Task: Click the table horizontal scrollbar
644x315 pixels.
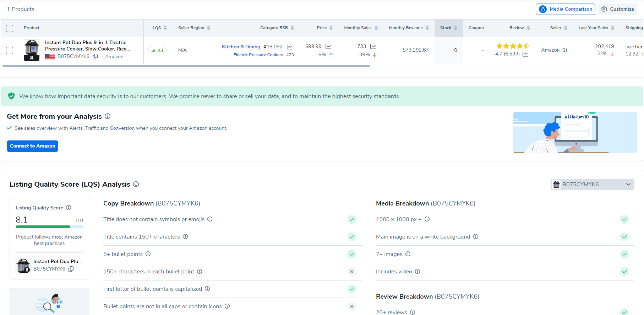Action: (186, 66)
